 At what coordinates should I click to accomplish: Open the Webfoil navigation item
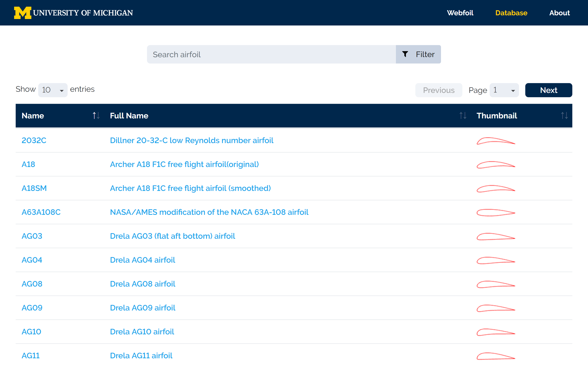coord(460,13)
